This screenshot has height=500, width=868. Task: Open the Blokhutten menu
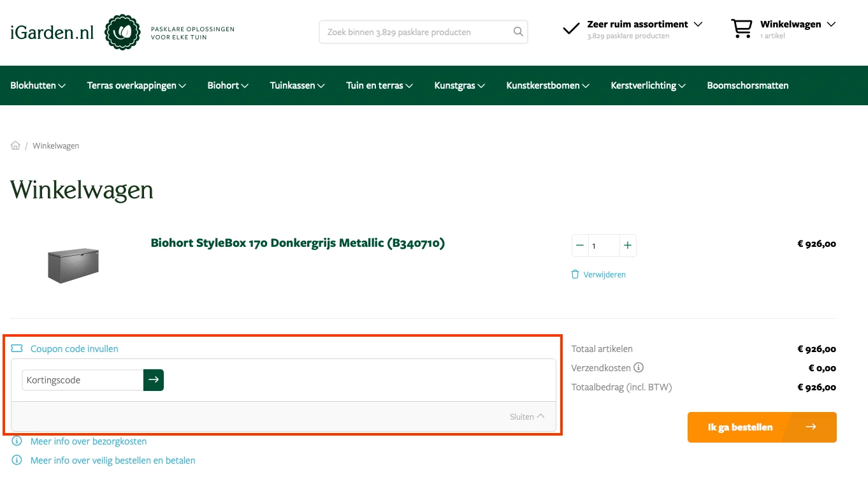[x=38, y=85]
